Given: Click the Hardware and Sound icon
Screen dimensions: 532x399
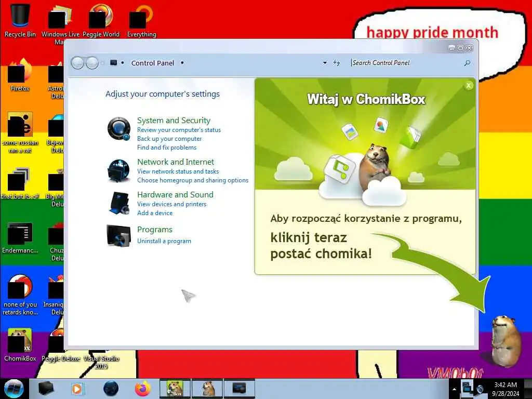Looking at the screenshot, I should point(119,203).
